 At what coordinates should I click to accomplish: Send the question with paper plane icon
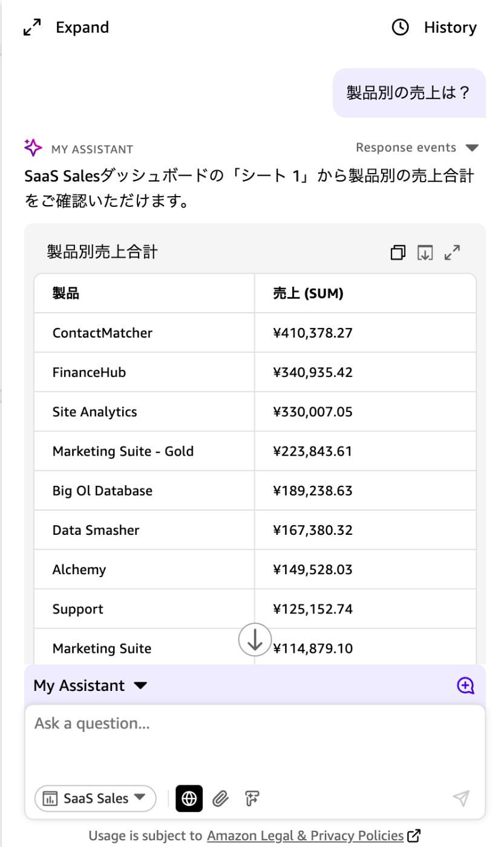coord(461,799)
